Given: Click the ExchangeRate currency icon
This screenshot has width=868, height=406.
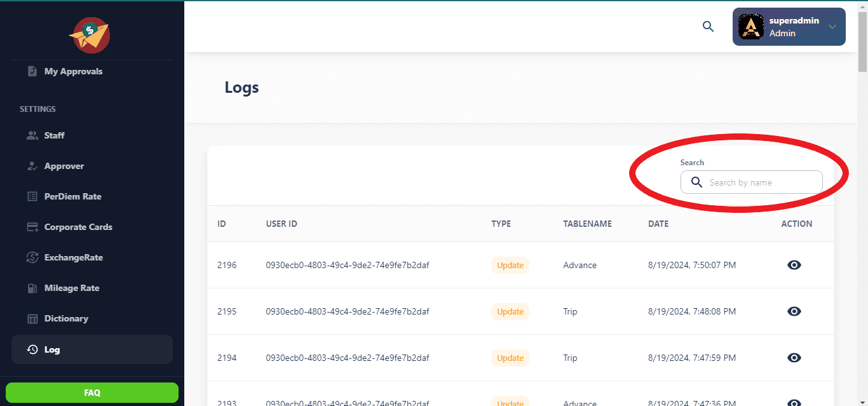Looking at the screenshot, I should click(x=32, y=257).
